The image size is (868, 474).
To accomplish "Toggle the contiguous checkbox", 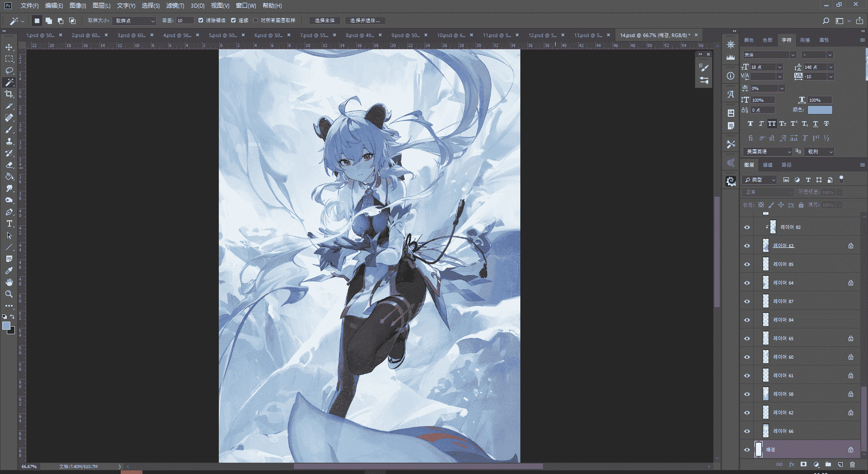I will coord(233,20).
